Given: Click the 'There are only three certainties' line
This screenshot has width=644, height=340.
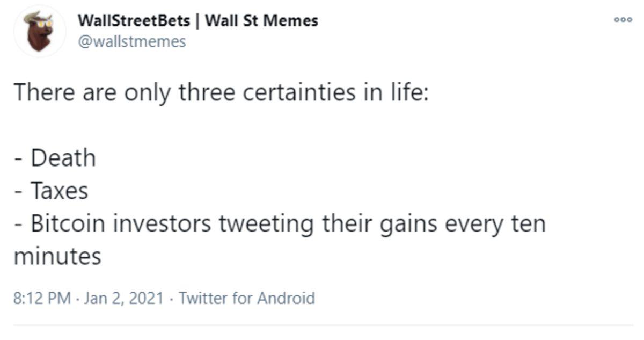Looking at the screenshot, I should tap(221, 92).
